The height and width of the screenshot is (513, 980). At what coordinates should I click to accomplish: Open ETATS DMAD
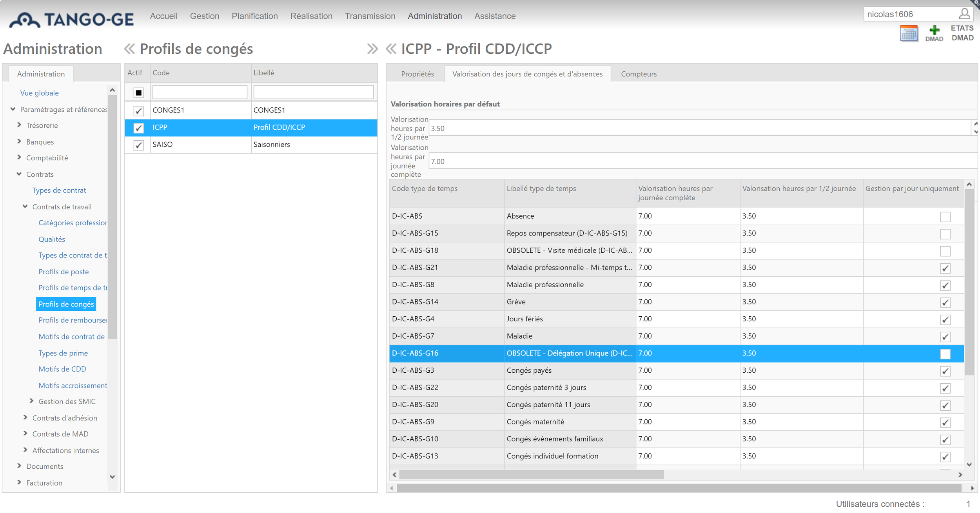point(962,33)
